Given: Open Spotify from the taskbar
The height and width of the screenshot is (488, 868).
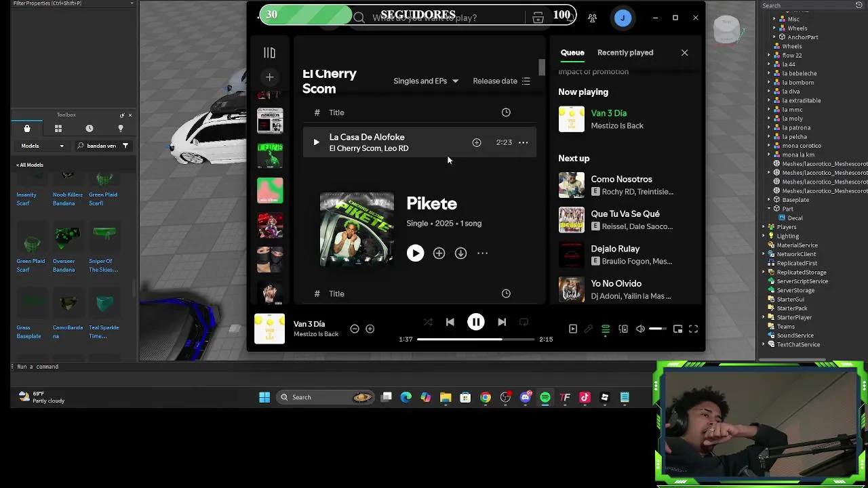Looking at the screenshot, I should click(545, 397).
